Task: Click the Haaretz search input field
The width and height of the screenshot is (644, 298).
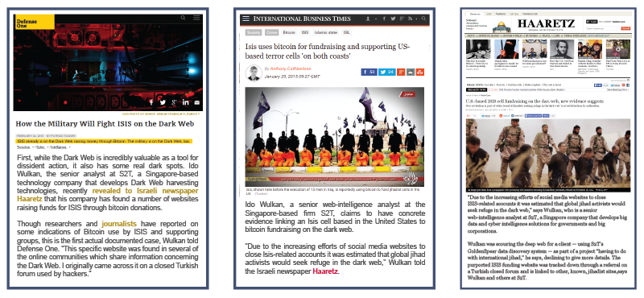Action: click(603, 29)
